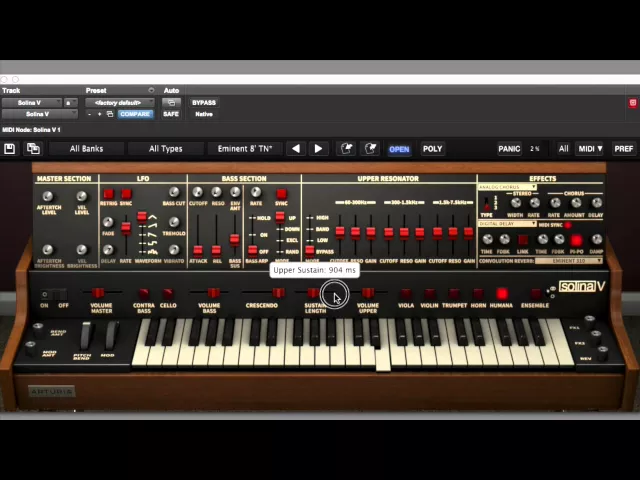The image size is (640, 480).
Task: Click the import preset icon
Action: point(347,149)
